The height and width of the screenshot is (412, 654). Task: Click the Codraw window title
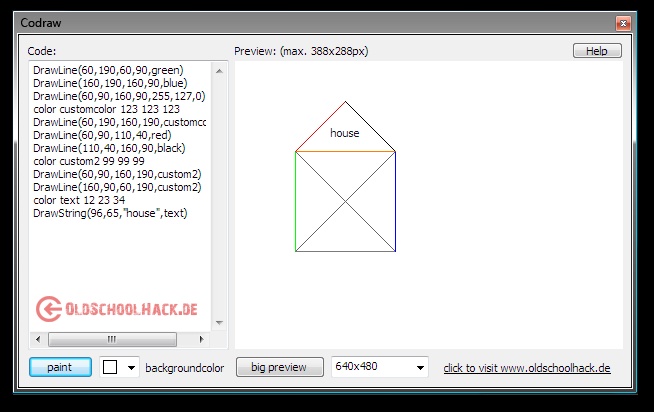pyautogui.click(x=41, y=23)
